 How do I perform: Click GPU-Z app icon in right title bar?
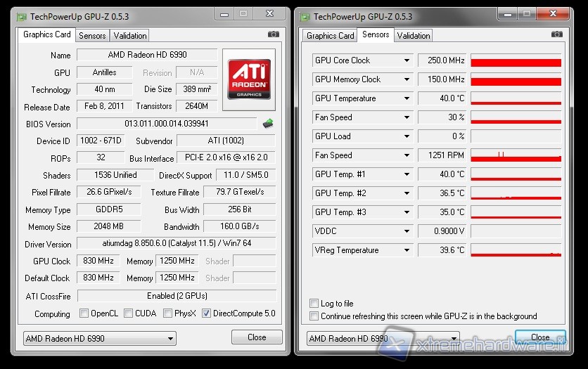coord(305,16)
